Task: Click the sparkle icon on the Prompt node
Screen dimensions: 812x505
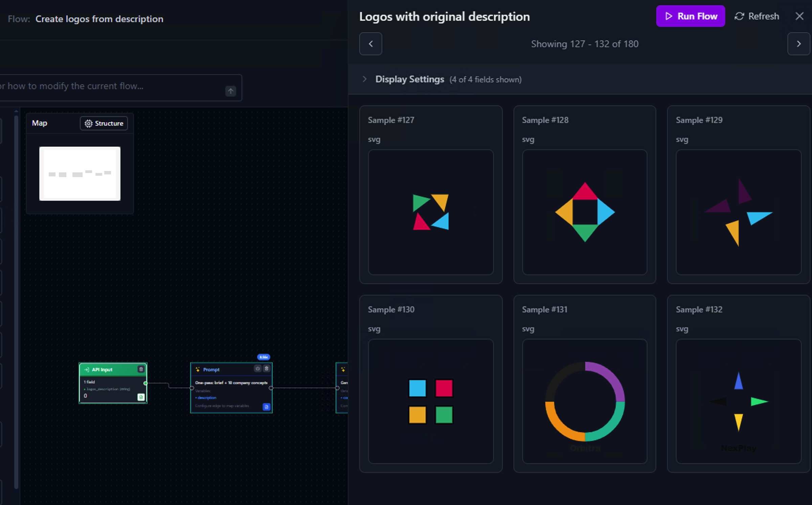Action: click(198, 370)
